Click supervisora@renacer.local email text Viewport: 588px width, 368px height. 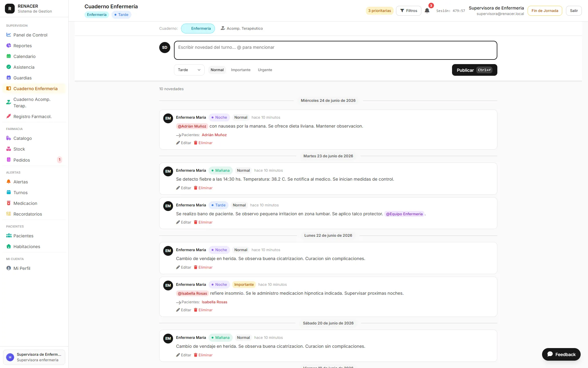pyautogui.click(x=500, y=14)
